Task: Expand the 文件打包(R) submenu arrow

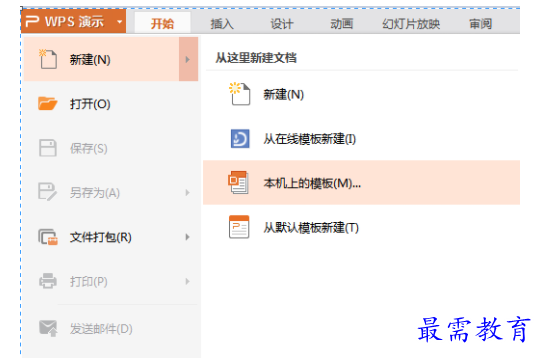Action: 187,237
